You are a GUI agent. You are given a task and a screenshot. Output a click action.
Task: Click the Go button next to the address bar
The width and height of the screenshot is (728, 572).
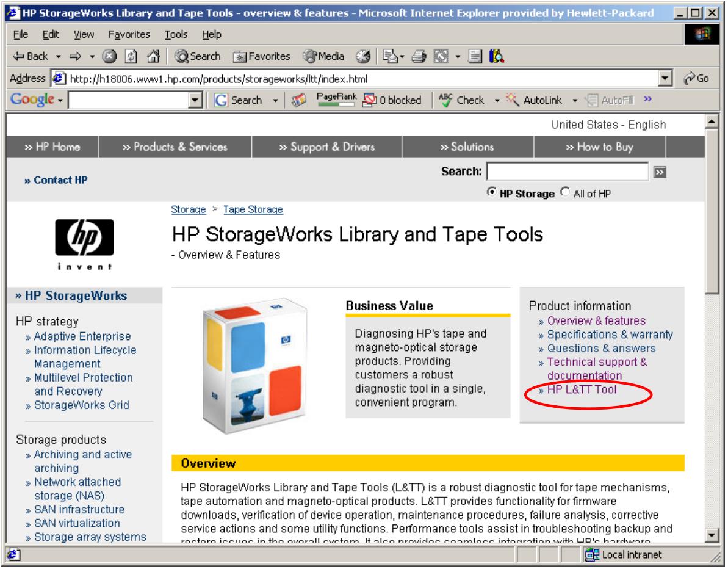(x=696, y=79)
